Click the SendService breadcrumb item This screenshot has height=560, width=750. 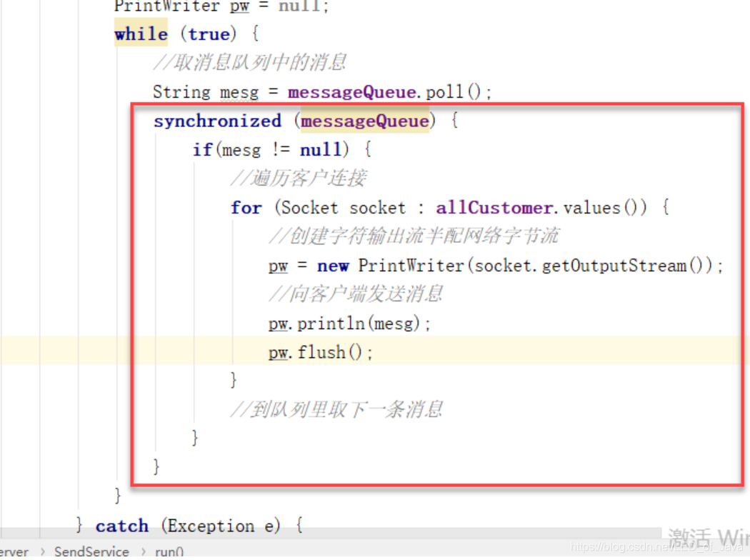[x=91, y=551]
